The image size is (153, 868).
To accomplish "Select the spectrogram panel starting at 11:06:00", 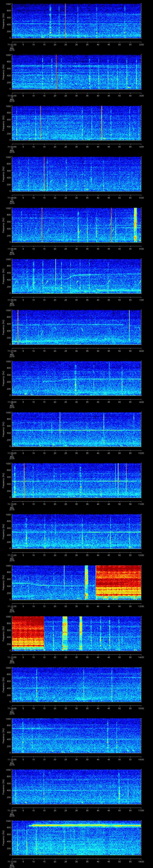I will (76, 276).
